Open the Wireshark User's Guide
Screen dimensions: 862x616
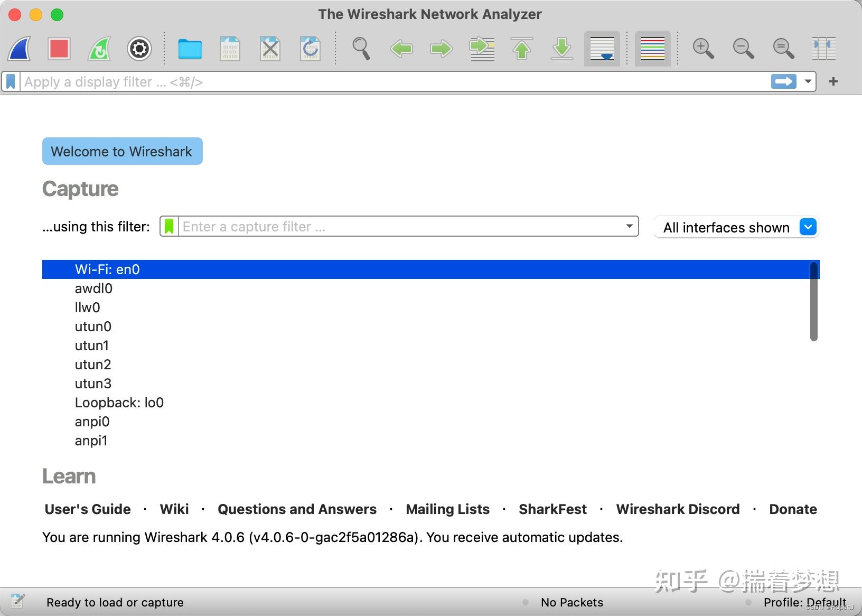pos(87,509)
